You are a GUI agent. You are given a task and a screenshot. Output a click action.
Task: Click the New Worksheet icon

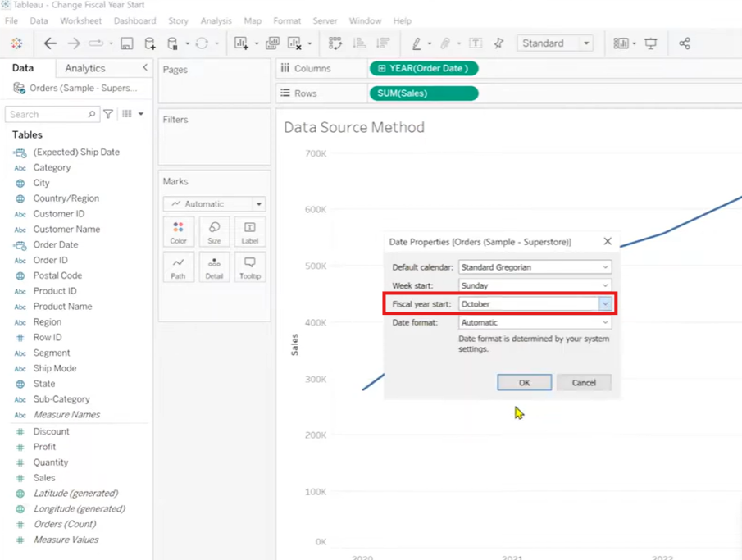click(x=241, y=43)
